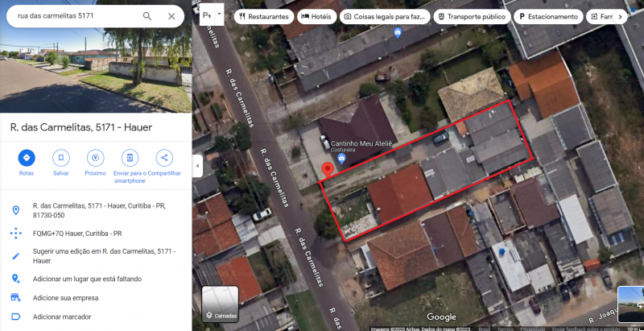Show more category chips arrow
Screen dimensions: 644x331
pyautogui.click(x=620, y=17)
